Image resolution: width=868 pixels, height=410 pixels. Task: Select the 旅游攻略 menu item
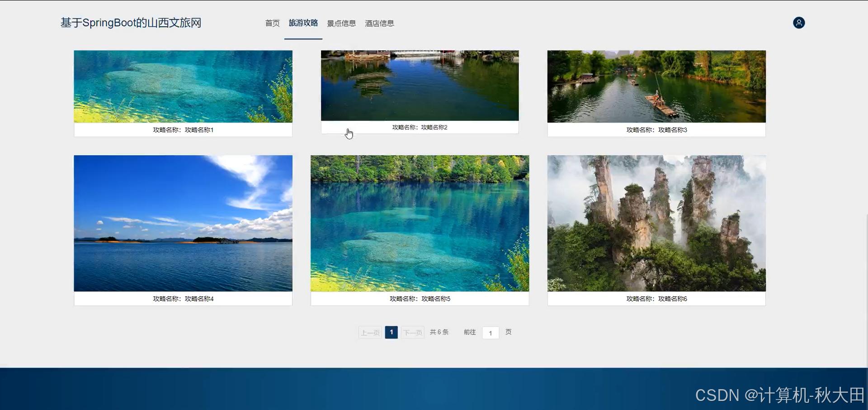click(x=303, y=23)
